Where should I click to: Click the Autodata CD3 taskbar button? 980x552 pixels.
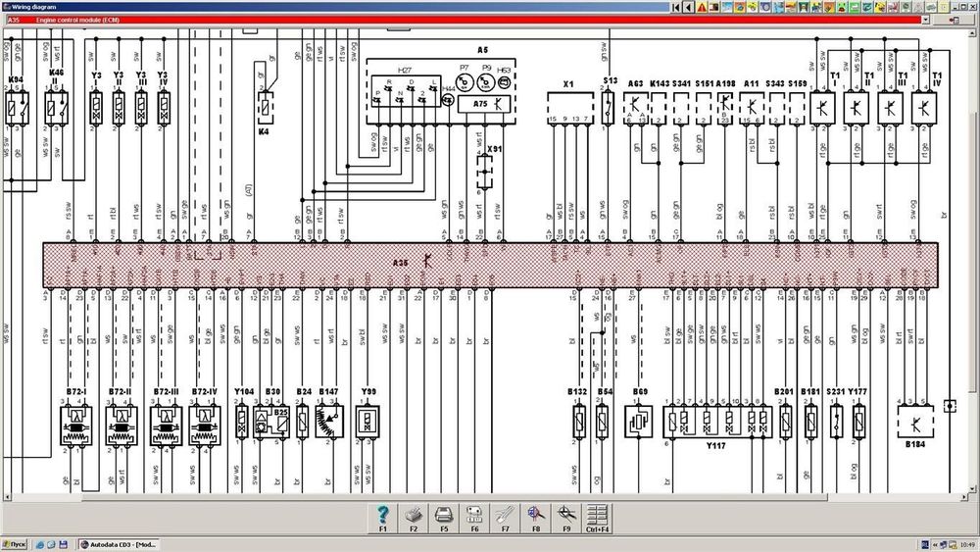click(x=118, y=544)
